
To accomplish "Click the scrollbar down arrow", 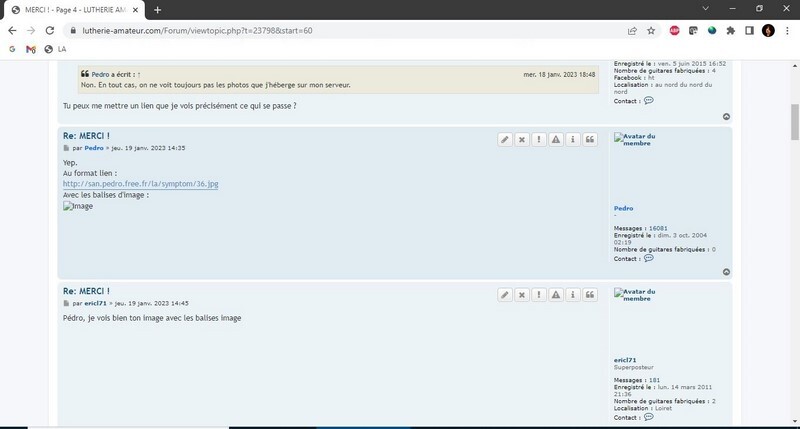I will click(x=794, y=421).
